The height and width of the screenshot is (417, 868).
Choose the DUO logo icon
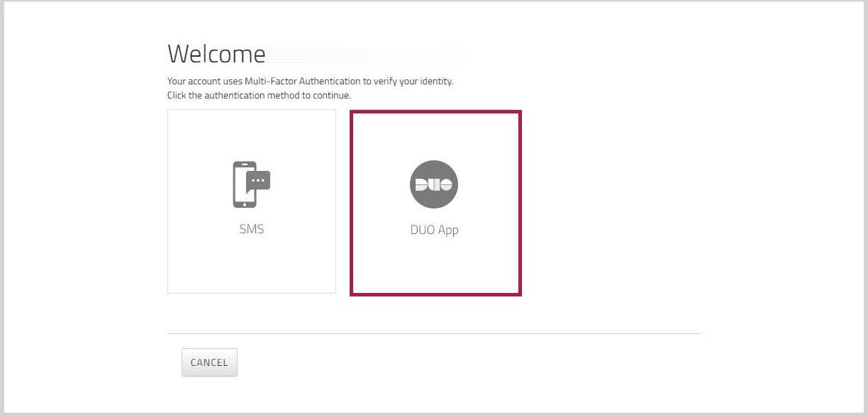434,184
